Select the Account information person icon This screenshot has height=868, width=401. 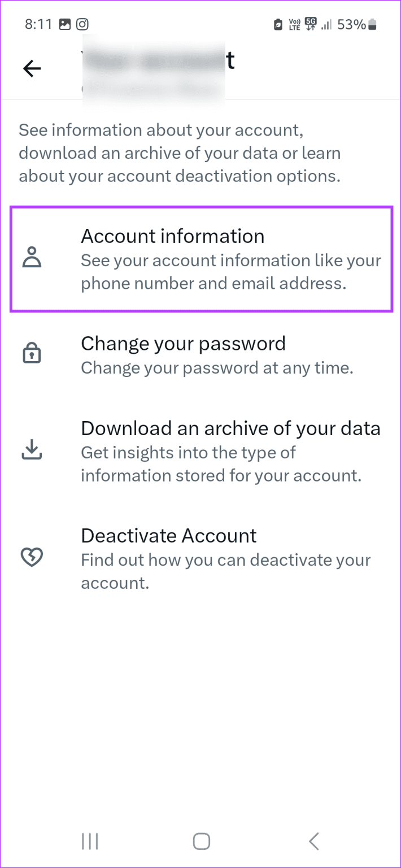32,258
